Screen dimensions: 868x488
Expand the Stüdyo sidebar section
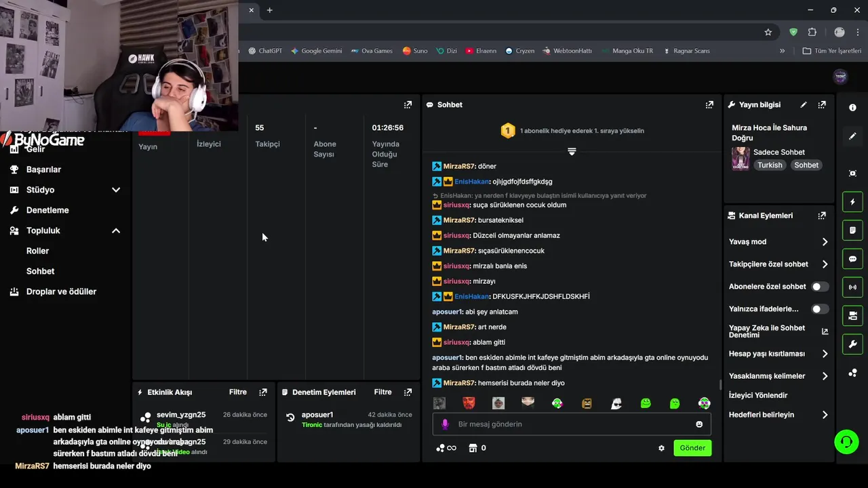click(116, 190)
